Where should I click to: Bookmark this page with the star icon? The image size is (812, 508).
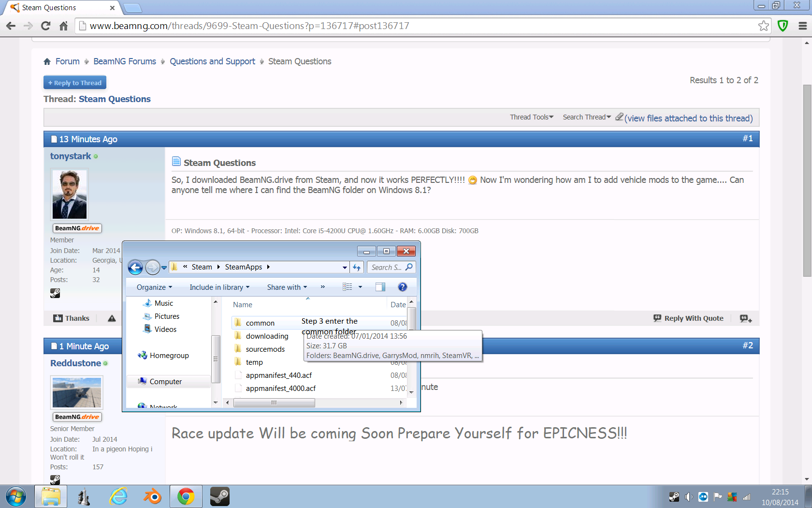click(x=764, y=26)
